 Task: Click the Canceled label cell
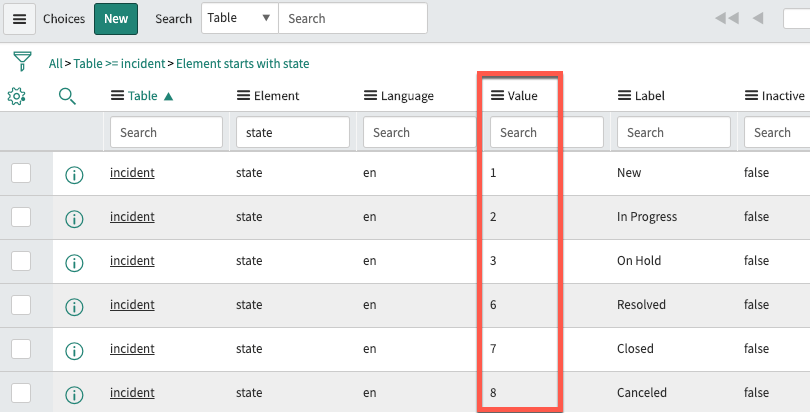642,392
